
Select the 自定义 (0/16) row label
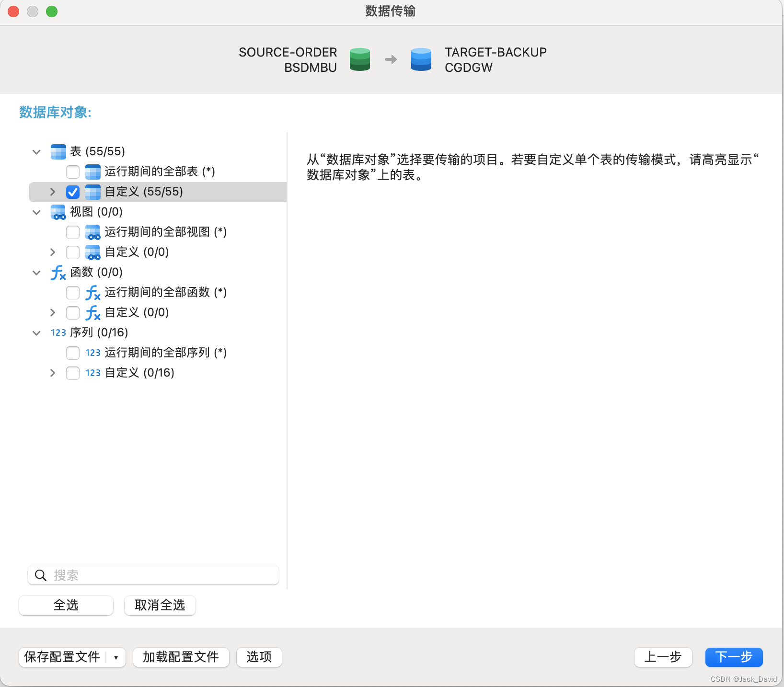(x=139, y=373)
